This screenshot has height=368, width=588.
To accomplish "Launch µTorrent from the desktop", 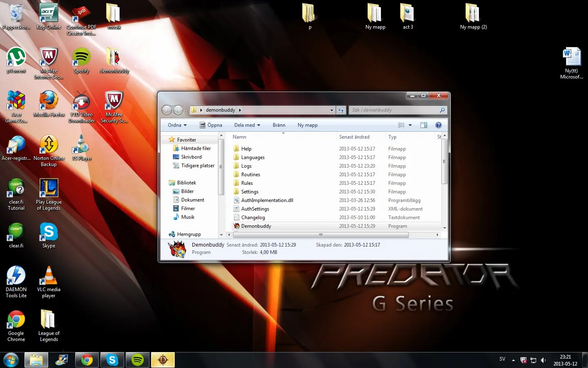I will [16, 61].
